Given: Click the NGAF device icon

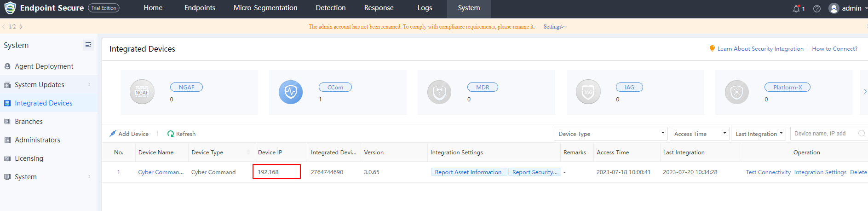Looking at the screenshot, I should 142,92.
